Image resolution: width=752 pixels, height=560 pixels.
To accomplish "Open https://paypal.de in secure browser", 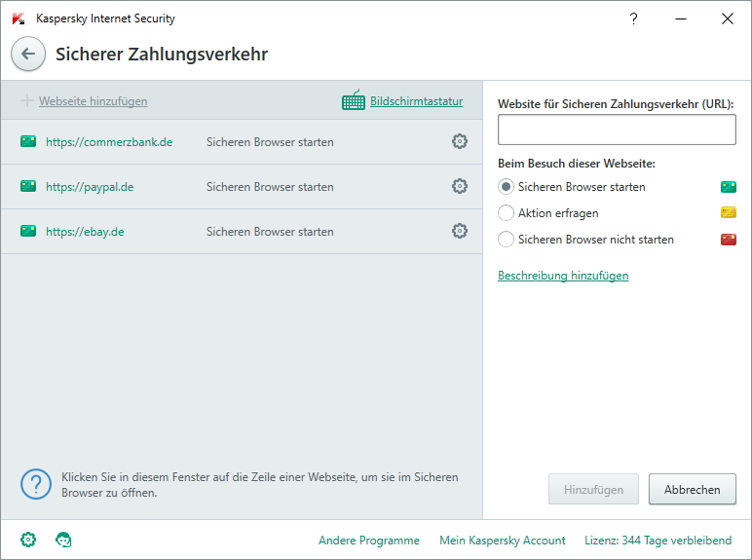I will coord(90,187).
